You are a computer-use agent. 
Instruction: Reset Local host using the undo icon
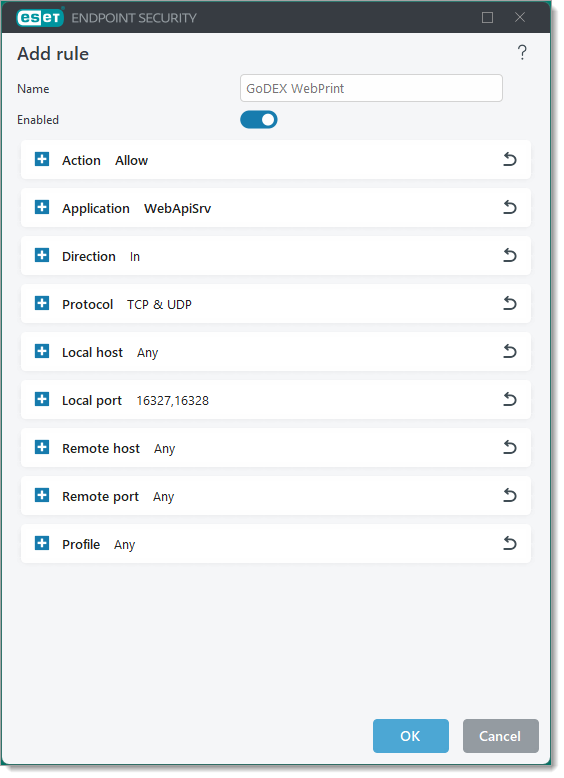coord(509,351)
